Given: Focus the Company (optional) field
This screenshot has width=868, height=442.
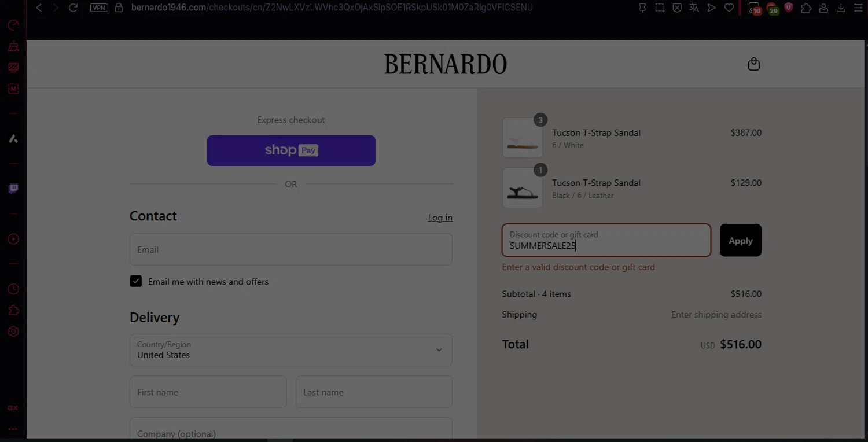Looking at the screenshot, I should pos(291,428).
